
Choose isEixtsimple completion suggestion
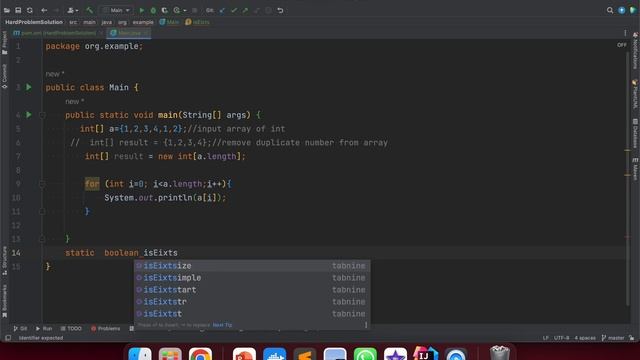click(252, 278)
